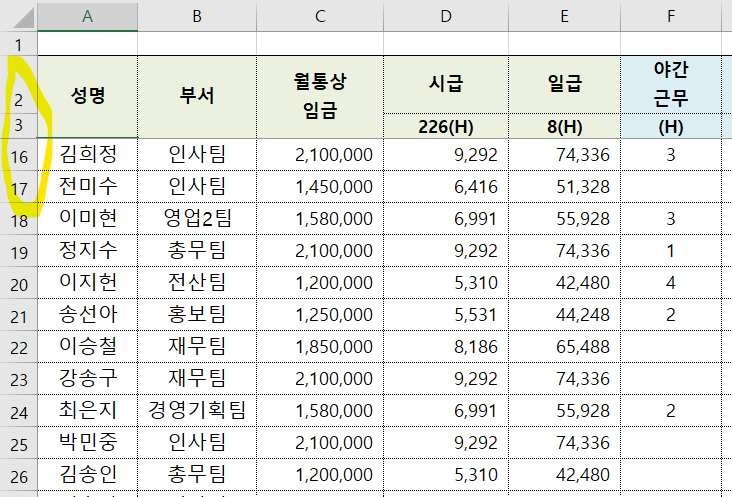Click the name cell 박민중

pos(87,443)
